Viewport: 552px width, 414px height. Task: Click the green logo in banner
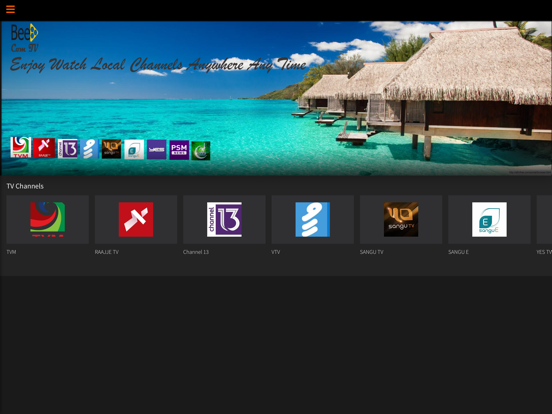pyautogui.click(x=201, y=151)
